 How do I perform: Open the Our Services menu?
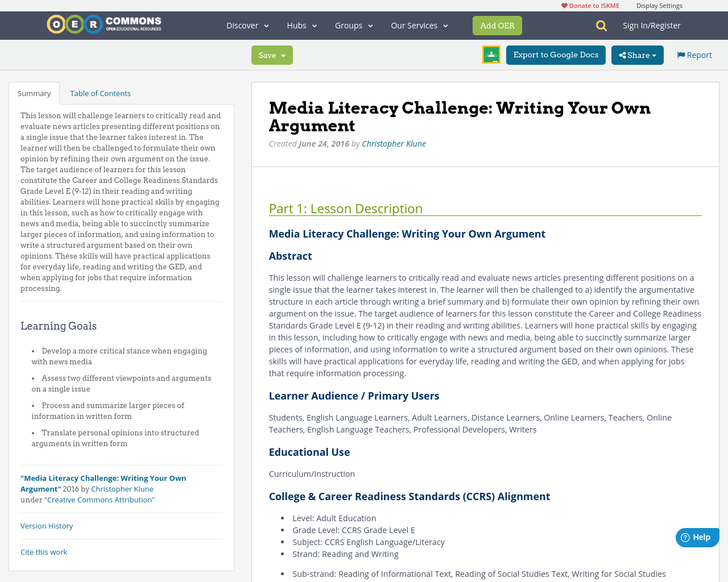(x=419, y=24)
